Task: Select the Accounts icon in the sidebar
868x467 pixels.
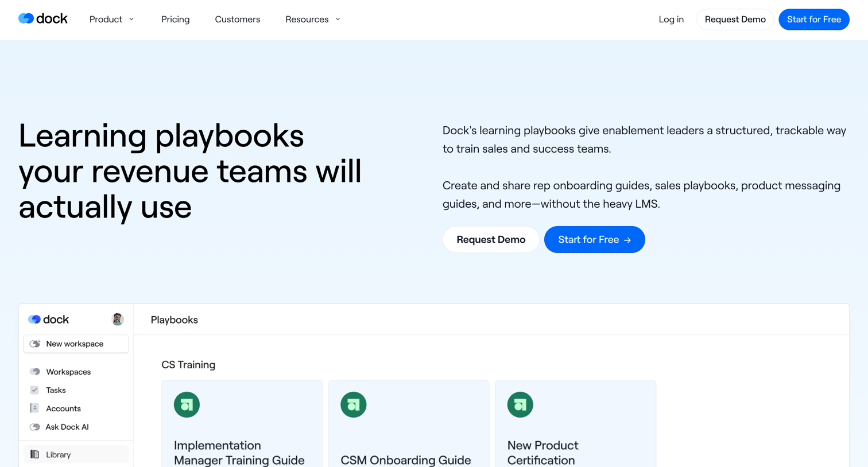Action: coord(34,408)
